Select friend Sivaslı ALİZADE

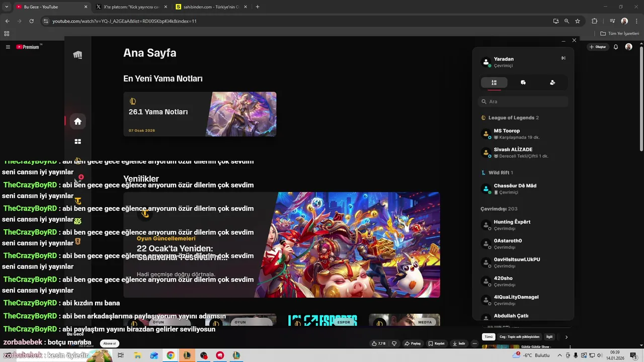pyautogui.click(x=523, y=152)
